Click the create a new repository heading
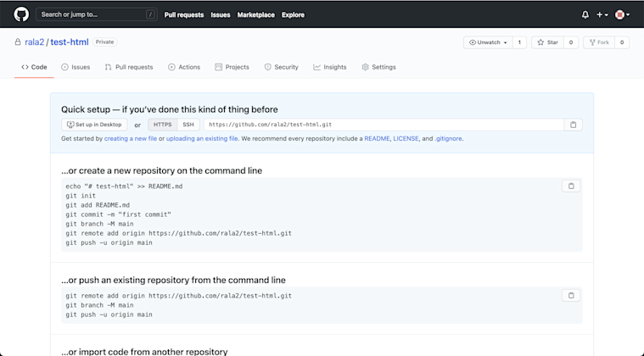The width and height of the screenshot is (644, 356). (x=162, y=170)
